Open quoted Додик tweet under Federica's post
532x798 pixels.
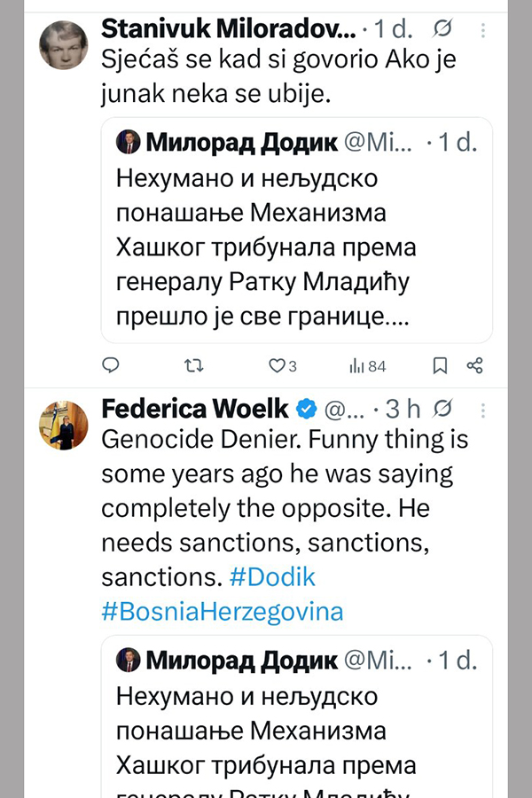[296, 727]
